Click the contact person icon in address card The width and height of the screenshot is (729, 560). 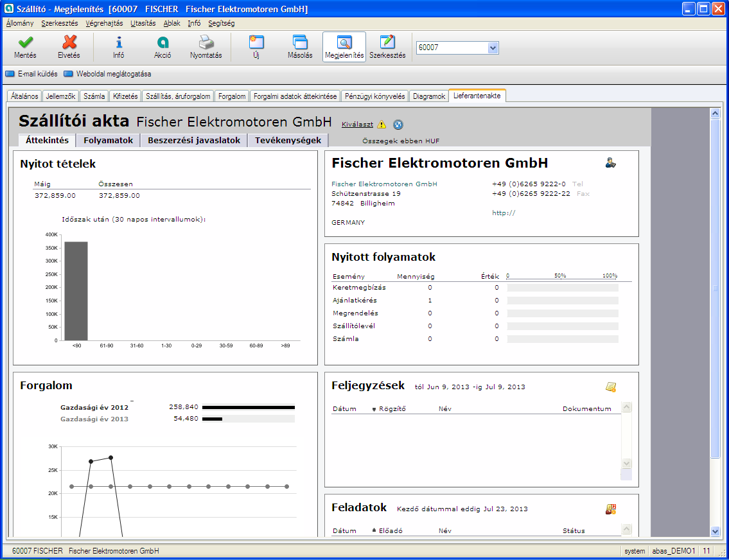pyautogui.click(x=610, y=162)
